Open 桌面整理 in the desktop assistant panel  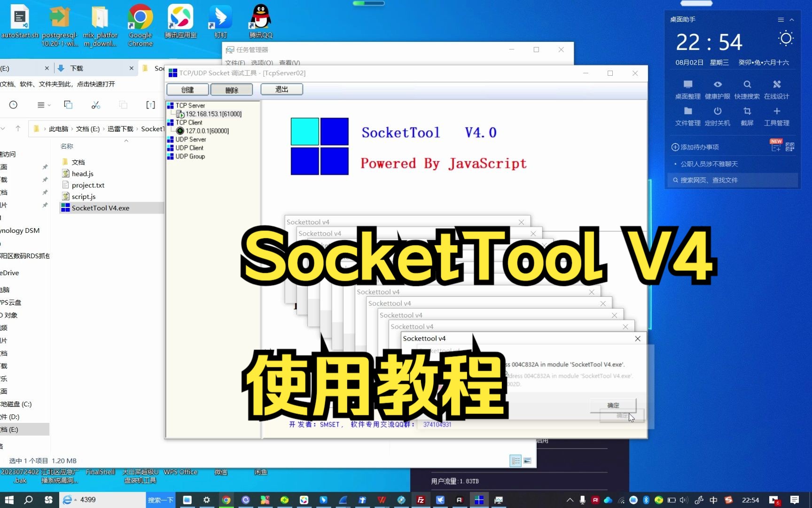pyautogui.click(x=687, y=89)
